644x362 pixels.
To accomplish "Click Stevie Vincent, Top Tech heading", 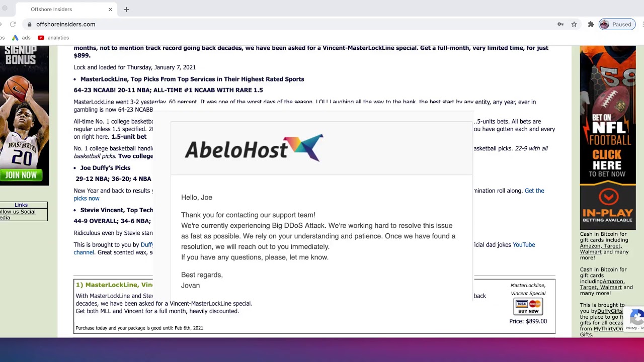I will point(117,210).
